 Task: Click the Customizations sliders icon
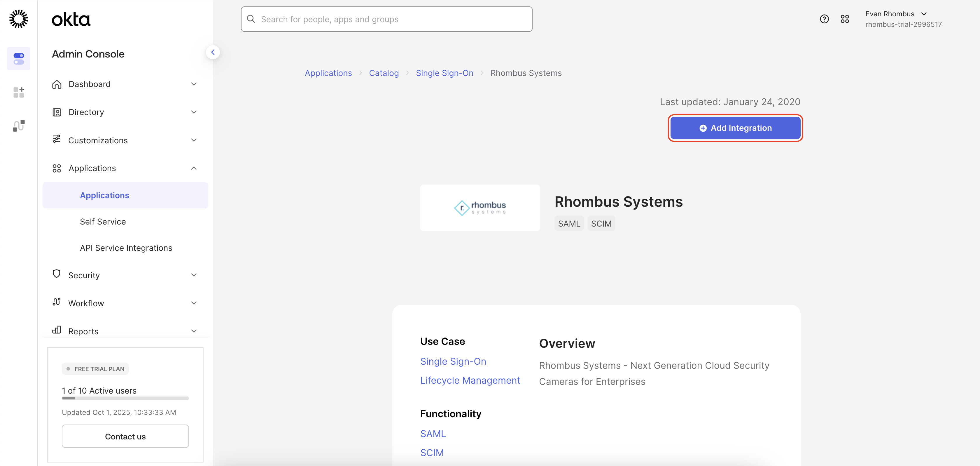(57, 139)
